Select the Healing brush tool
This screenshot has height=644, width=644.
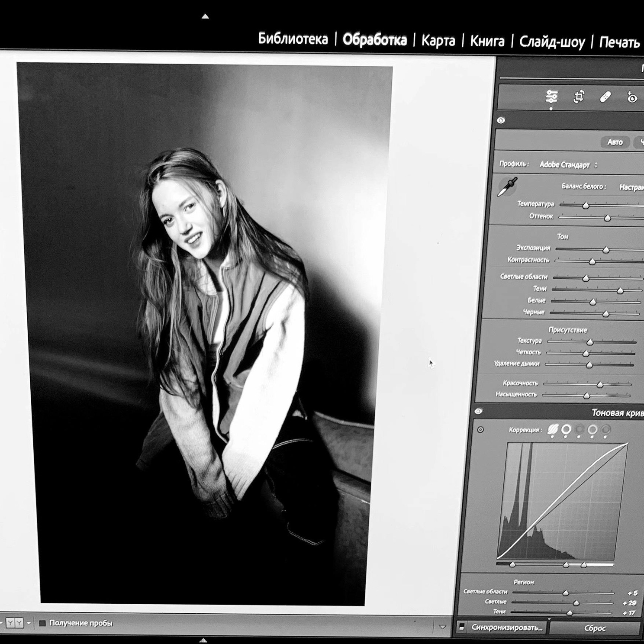point(605,97)
